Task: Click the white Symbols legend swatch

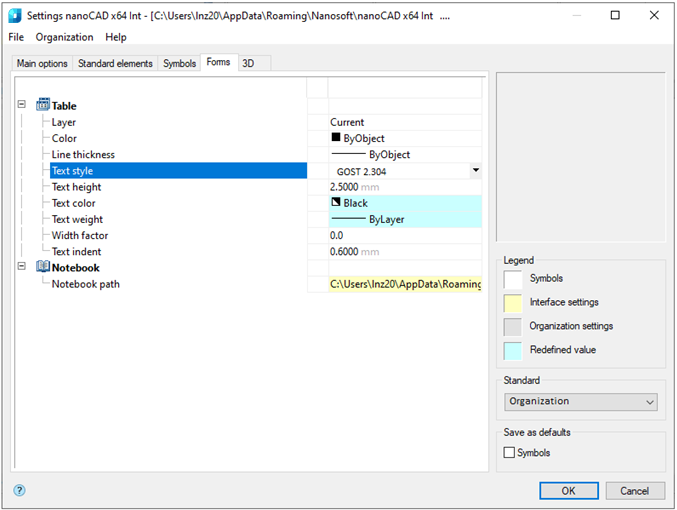Action: (x=513, y=279)
